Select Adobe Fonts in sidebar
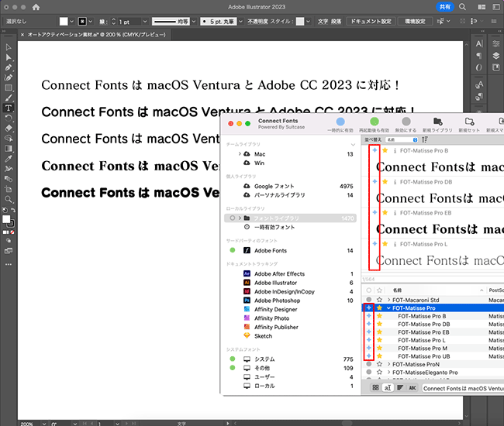Screen dimensions: 504x426 [271, 250]
